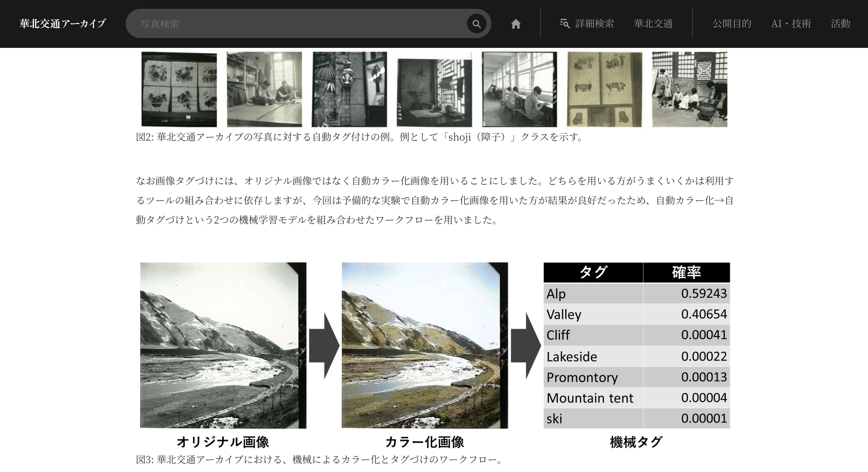Click the machine tag probability table

[636, 345]
